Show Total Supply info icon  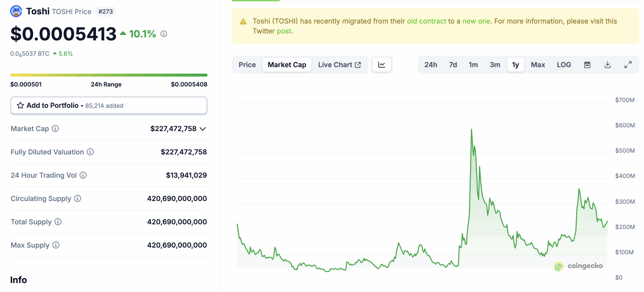click(58, 222)
